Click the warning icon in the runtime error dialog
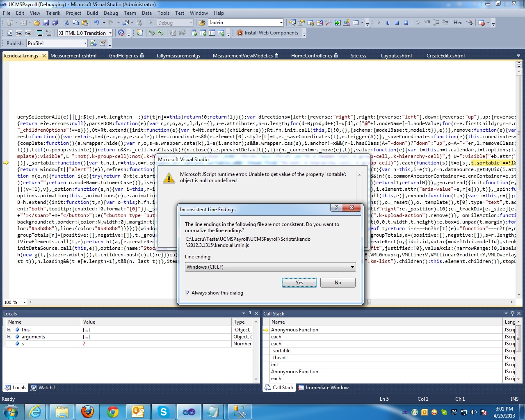This screenshot has width=525, height=420. (x=169, y=178)
